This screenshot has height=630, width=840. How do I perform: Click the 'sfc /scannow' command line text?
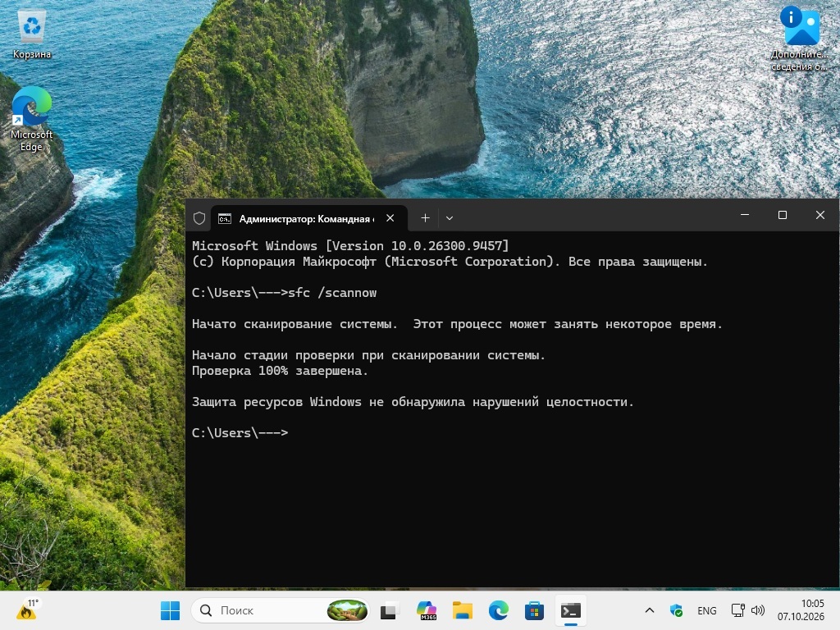click(x=332, y=293)
